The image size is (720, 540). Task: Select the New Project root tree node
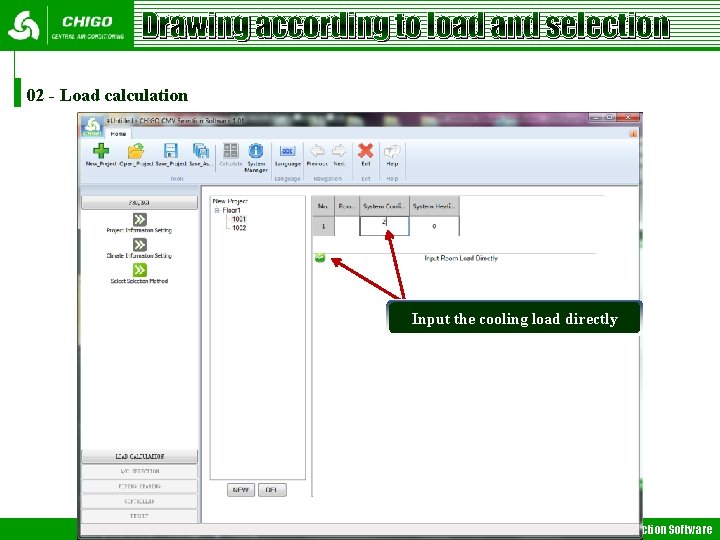230,201
